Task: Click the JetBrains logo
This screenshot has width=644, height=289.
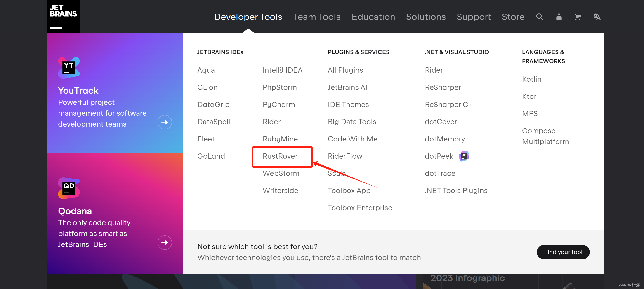Action: point(64,17)
